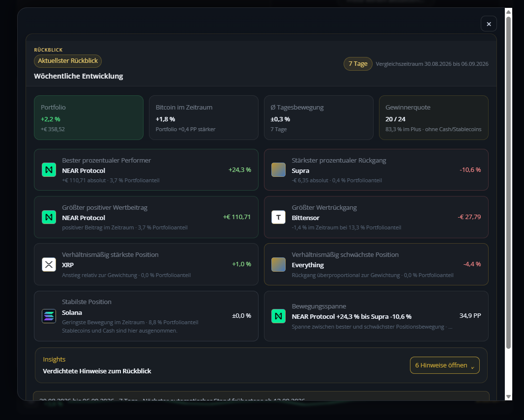Click the NEAR Protocol icon in Bester prozentualer Performer
The width and height of the screenshot is (524, 420).
coord(49,169)
